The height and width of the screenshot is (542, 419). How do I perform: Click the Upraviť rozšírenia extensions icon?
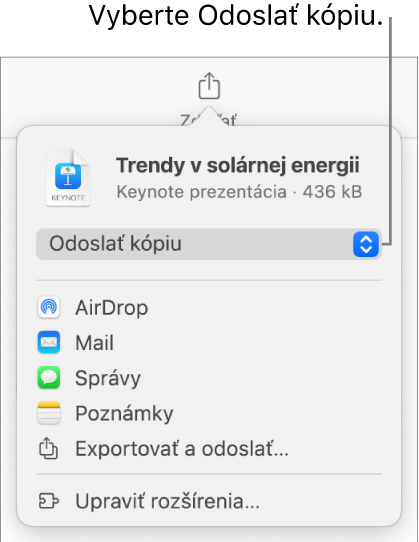pos(48,501)
